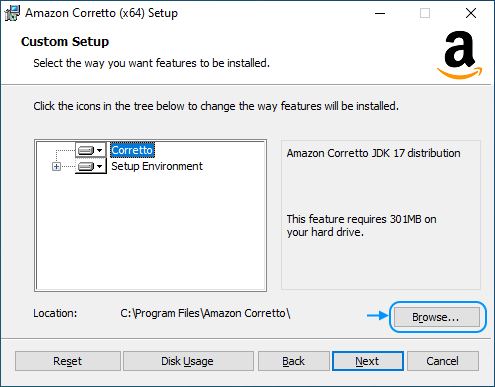495x387 pixels.
Task: Minimize the Amazon Corretto Setup window
Action: click(380, 13)
